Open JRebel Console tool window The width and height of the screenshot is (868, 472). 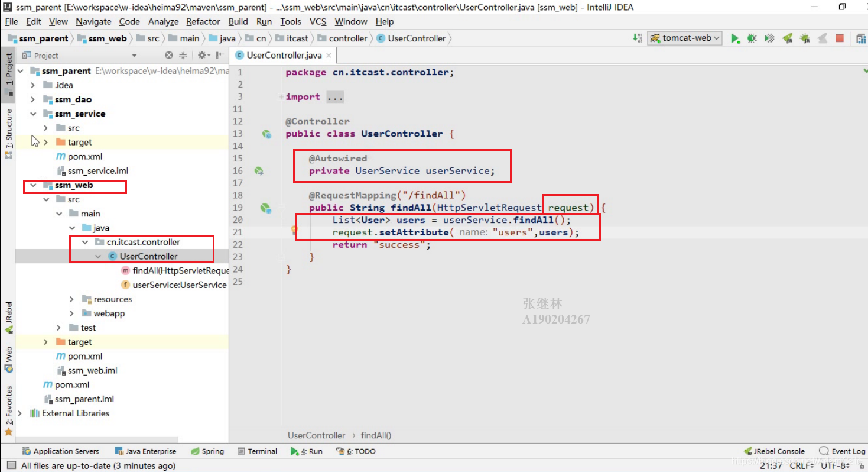pos(774,451)
